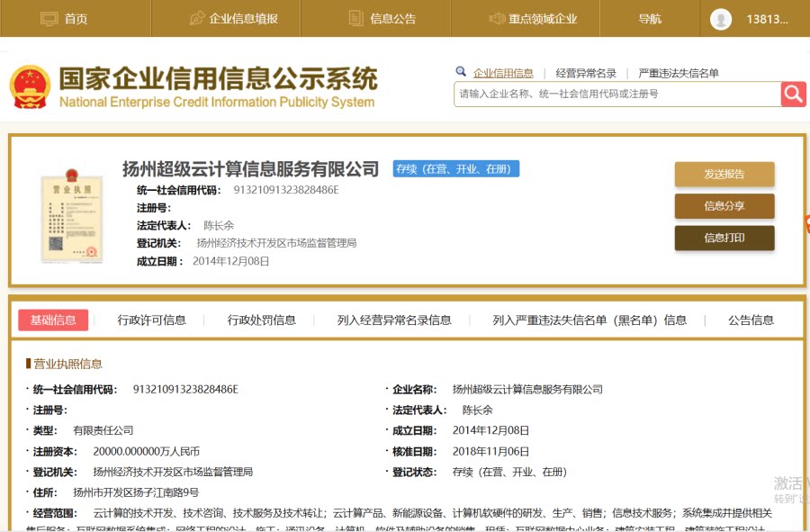This screenshot has height=532, width=810.
Task: Open the 企业信息填报 navigation item
Action: [243, 19]
